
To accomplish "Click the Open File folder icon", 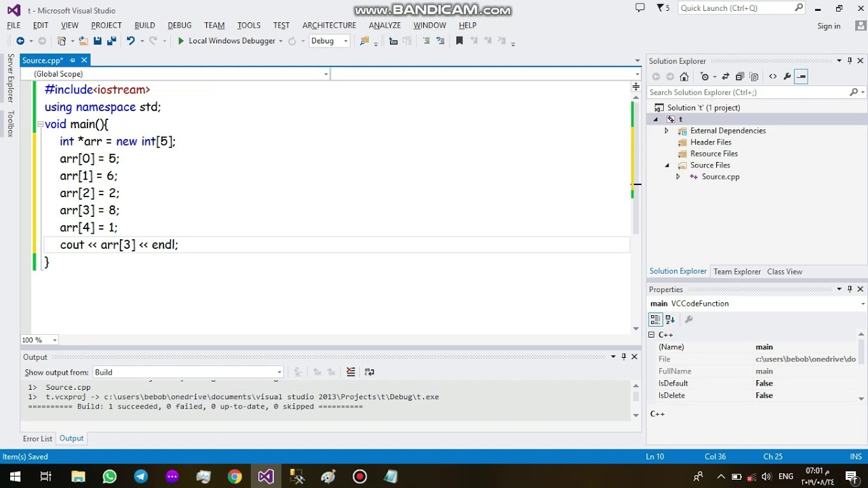I will (83, 41).
